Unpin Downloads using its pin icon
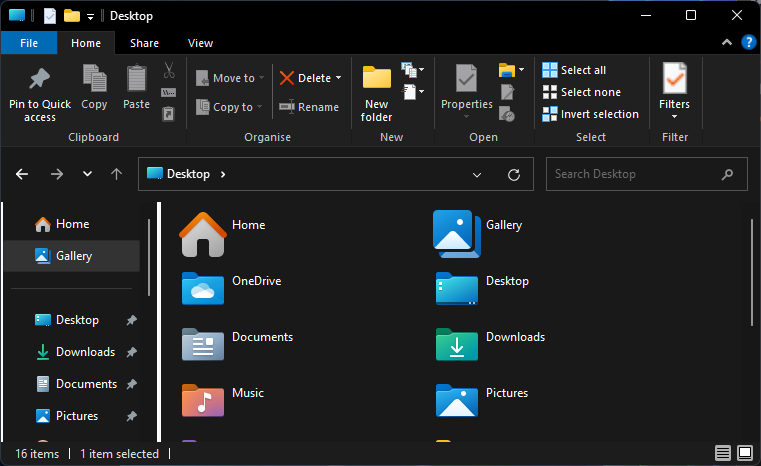The width and height of the screenshot is (761, 466). tap(132, 352)
